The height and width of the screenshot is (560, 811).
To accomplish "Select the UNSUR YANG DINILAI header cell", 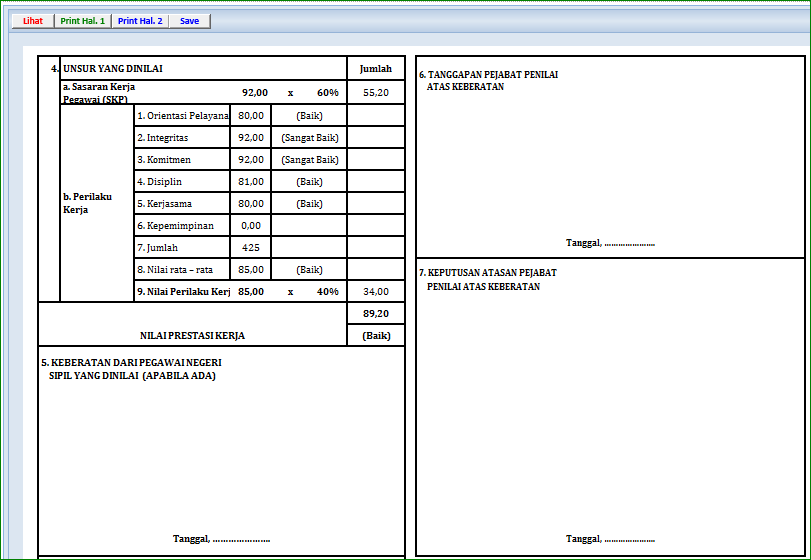I will click(203, 68).
